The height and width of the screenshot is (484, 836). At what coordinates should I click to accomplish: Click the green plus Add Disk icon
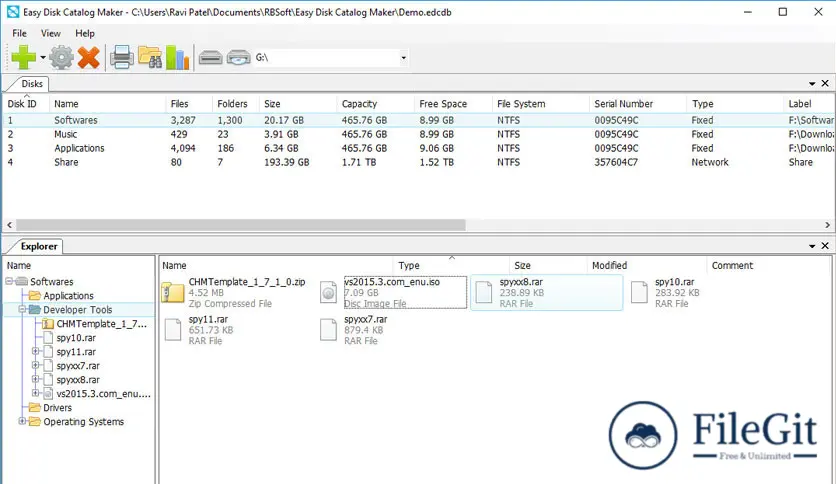23,57
